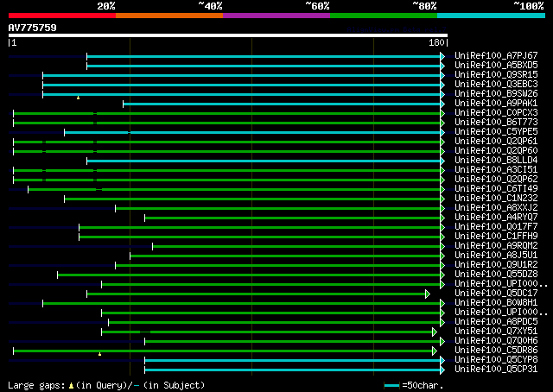Click the arrowhead ending the Q7XY51 alignment
This screenshot has width=553, height=392.
(x=435, y=332)
